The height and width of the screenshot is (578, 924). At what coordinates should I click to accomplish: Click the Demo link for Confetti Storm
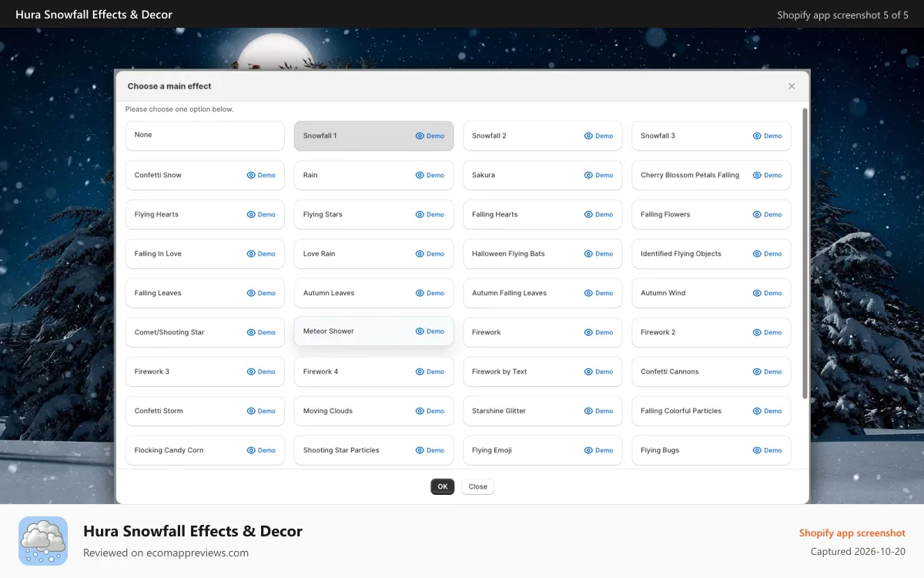coord(261,411)
